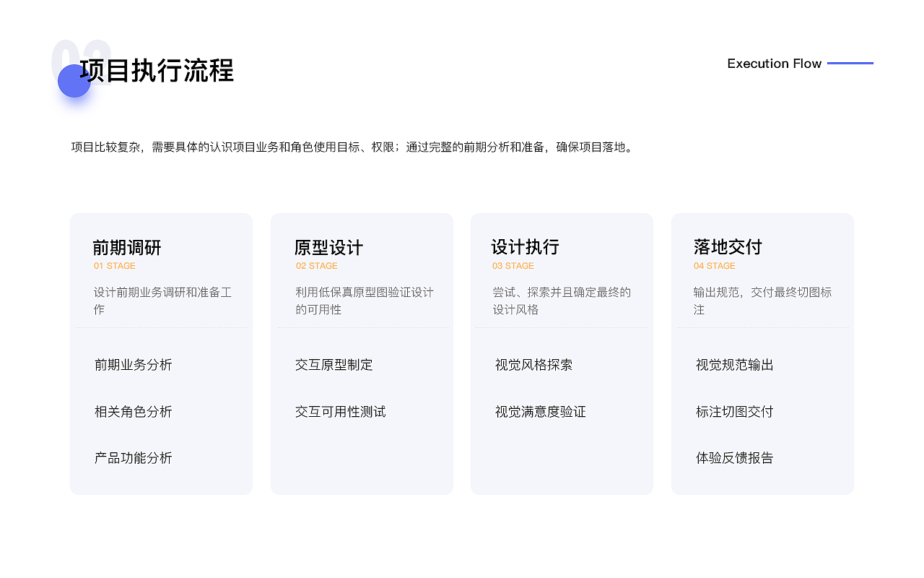Select the 产品功能分析 entry
Image resolution: width=924 pixels, height=578 pixels.
point(133,457)
